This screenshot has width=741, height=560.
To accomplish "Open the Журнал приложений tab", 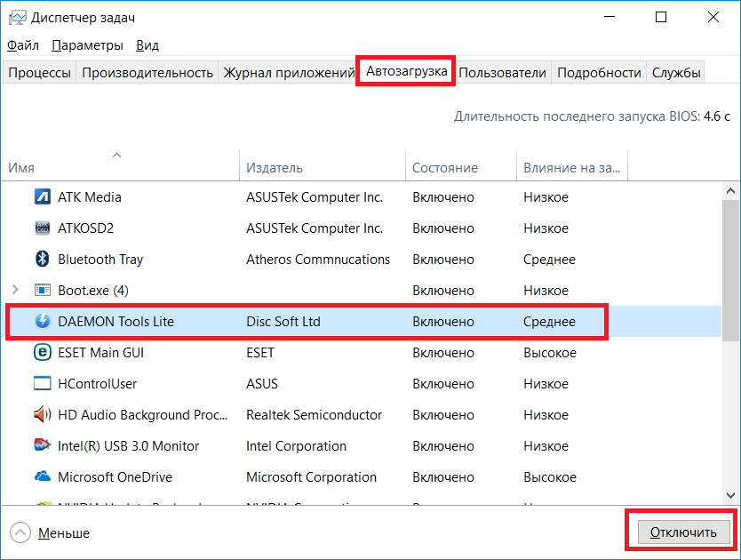I will point(288,73).
